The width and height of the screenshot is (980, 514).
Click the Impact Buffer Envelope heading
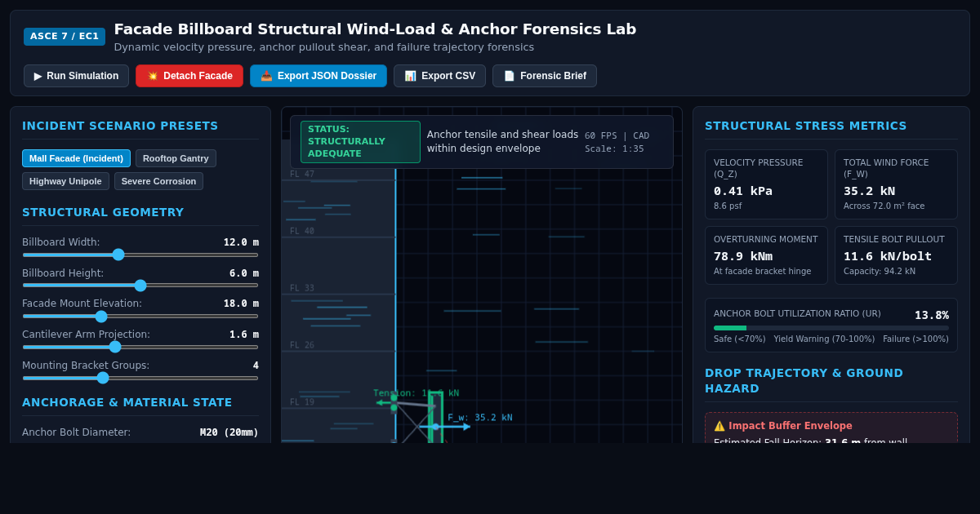click(790, 426)
